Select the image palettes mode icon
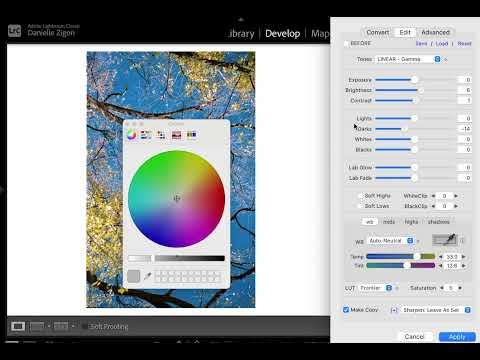 pos(176,135)
